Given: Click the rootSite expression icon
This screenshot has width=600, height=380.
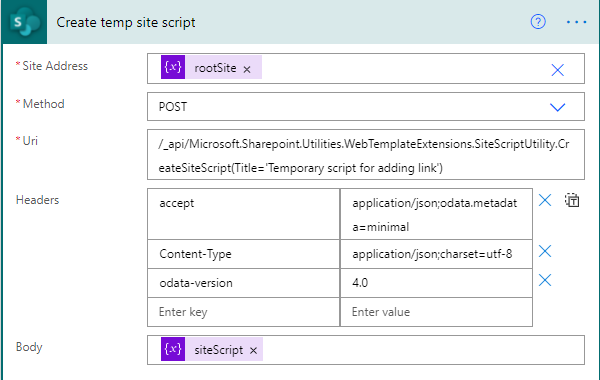Looking at the screenshot, I should (173, 67).
